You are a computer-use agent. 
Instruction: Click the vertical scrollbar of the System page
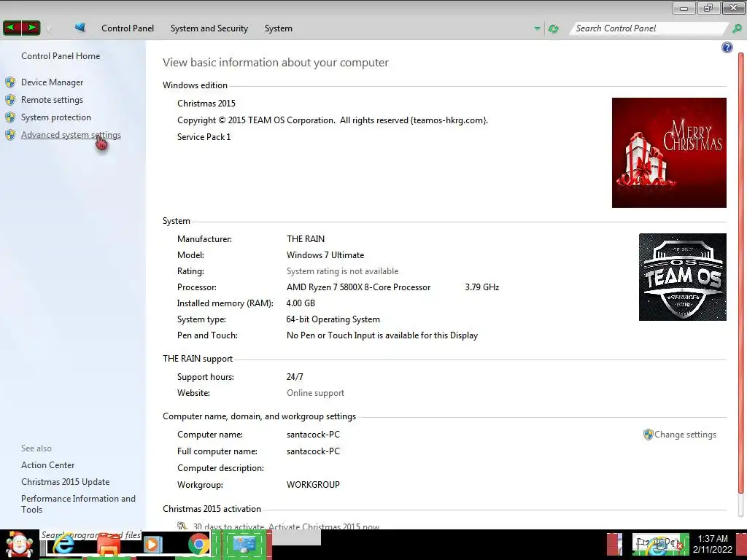pos(741,271)
